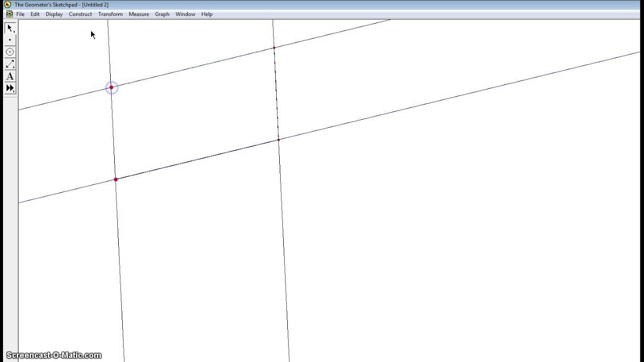Choose the Point tool

click(x=10, y=40)
